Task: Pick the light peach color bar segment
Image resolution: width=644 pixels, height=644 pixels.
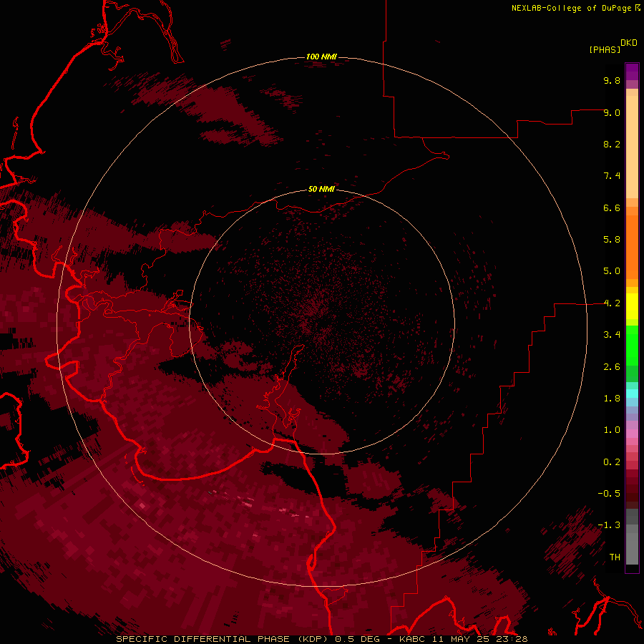Action: 632,147
